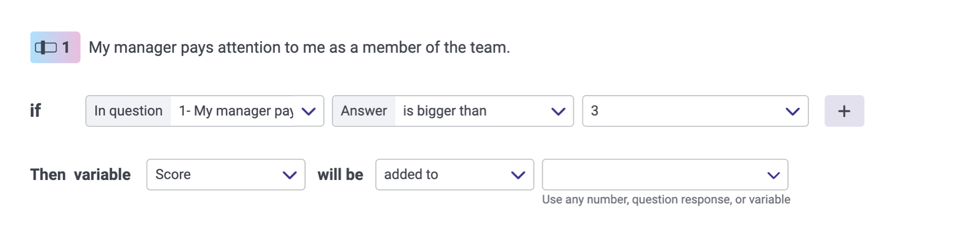
Task: Click the 'Then variable' label text
Action: 80,175
